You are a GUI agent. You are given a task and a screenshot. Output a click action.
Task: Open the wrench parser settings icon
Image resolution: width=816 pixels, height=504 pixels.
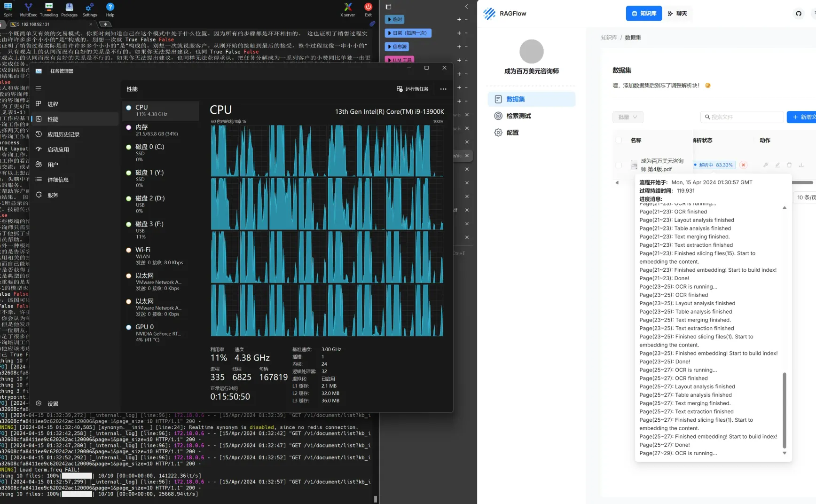coord(766,165)
